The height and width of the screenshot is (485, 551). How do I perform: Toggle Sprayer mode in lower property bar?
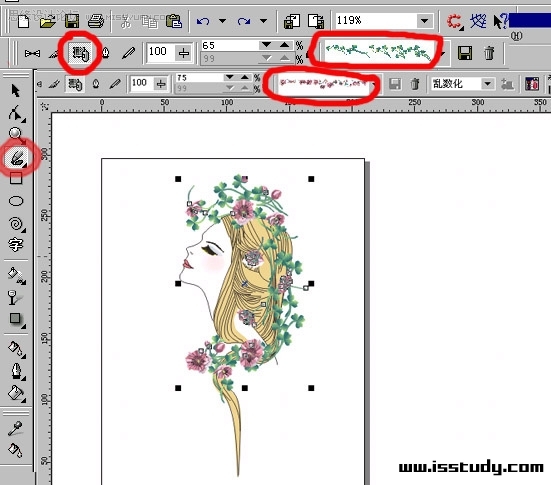click(75, 84)
